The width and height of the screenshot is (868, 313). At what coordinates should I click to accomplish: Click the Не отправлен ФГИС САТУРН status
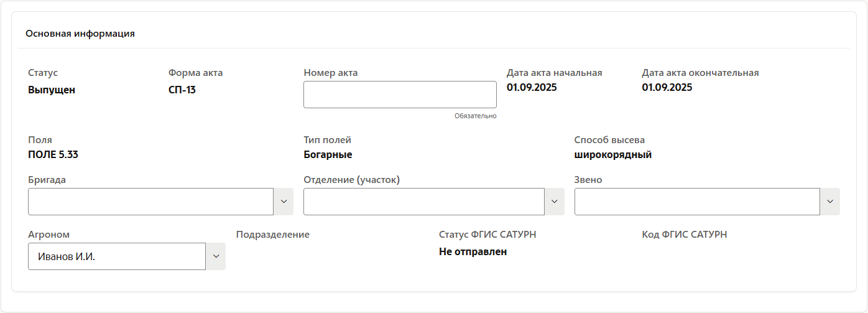pos(473,252)
